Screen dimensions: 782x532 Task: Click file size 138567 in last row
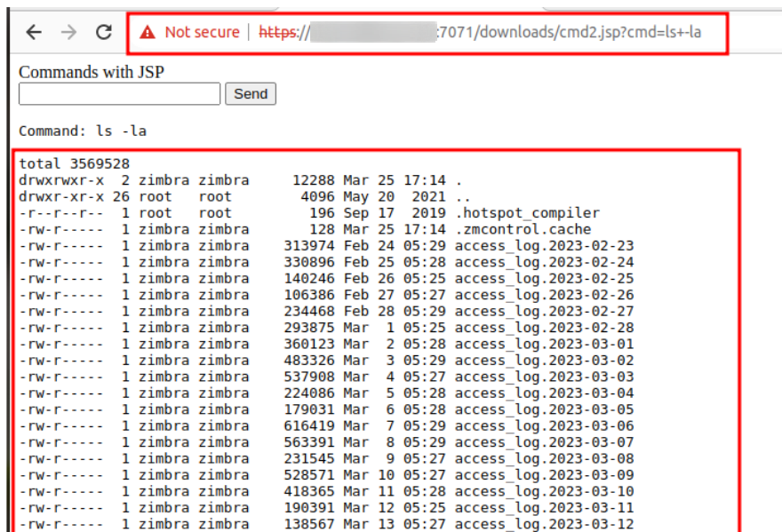(309, 525)
